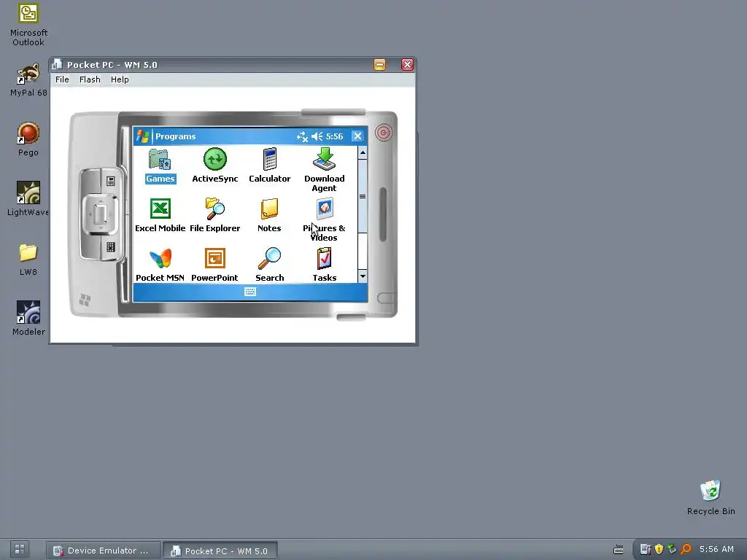Click the 5:56 clock on Pocket PC
The image size is (747, 560).
[x=334, y=136]
